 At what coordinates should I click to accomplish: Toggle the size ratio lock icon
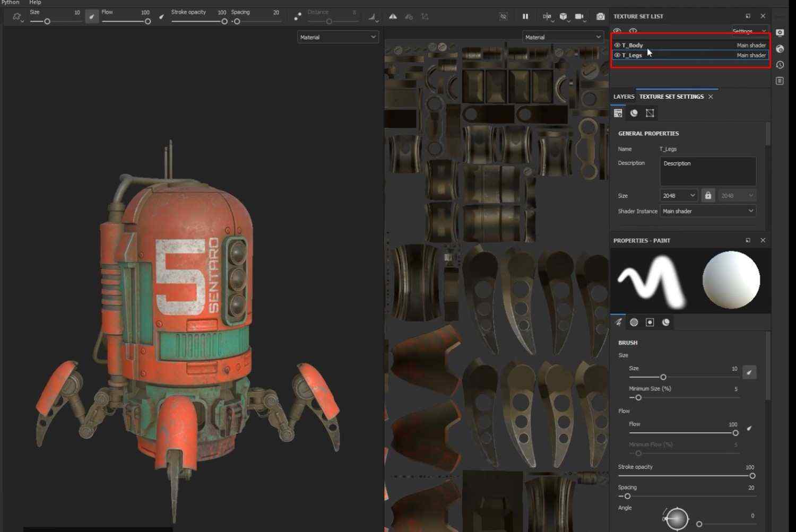tap(707, 195)
